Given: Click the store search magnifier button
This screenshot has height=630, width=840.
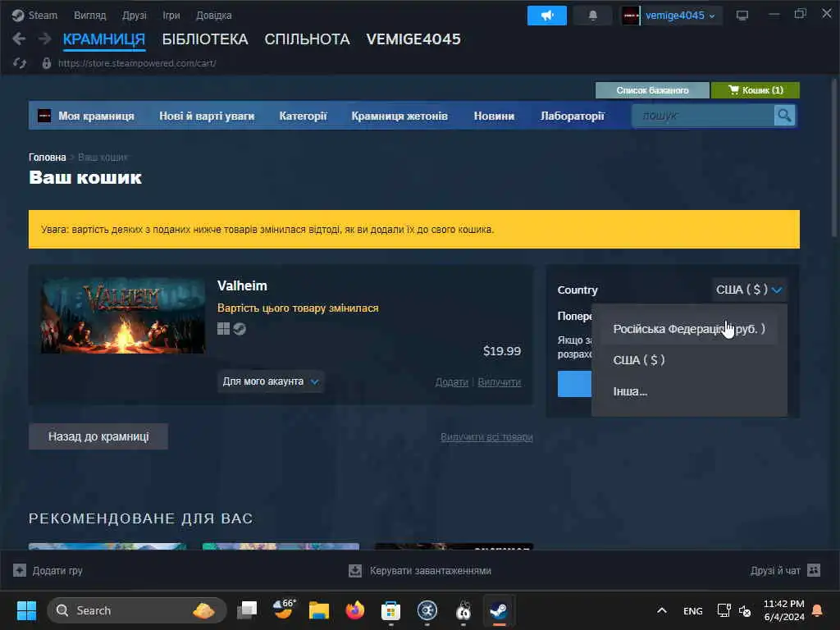Looking at the screenshot, I should [784, 115].
